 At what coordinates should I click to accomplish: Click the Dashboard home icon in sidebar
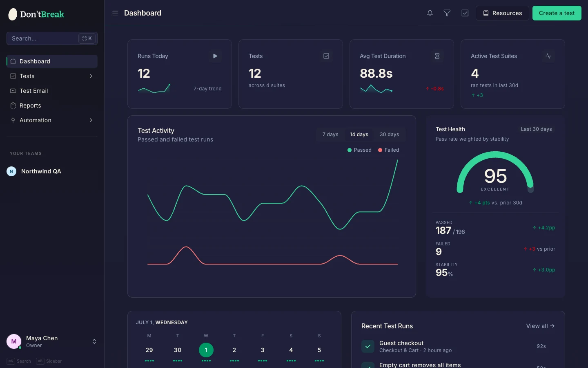coord(13,61)
